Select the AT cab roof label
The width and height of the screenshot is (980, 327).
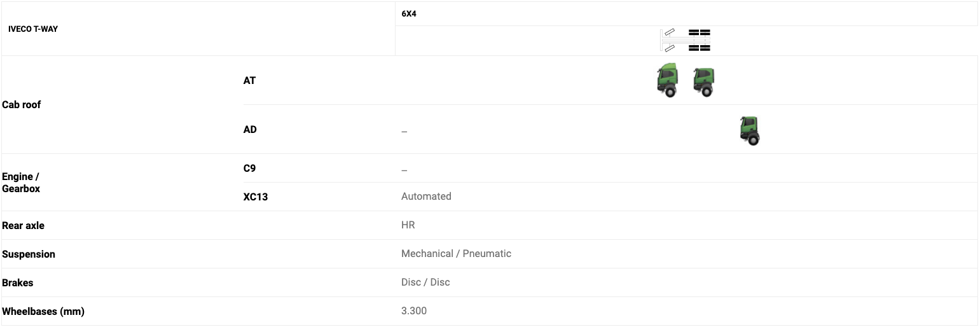249,81
